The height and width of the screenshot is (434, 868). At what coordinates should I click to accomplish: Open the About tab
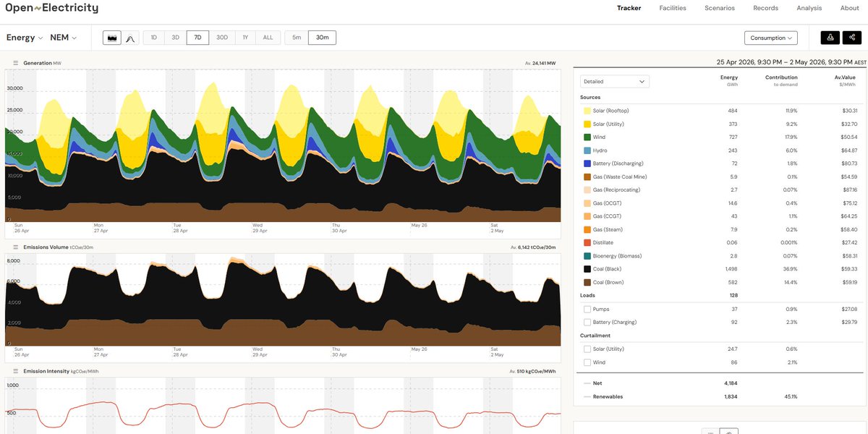click(x=850, y=8)
